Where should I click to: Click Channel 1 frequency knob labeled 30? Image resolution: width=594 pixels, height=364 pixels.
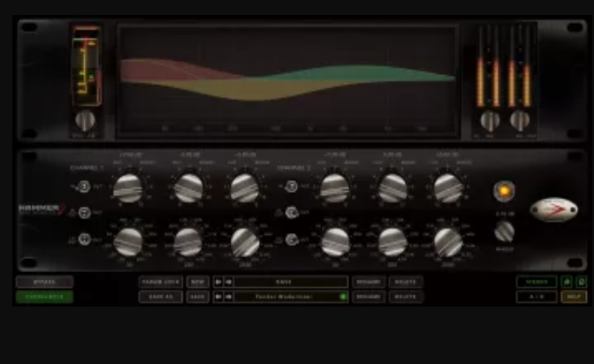point(128,242)
